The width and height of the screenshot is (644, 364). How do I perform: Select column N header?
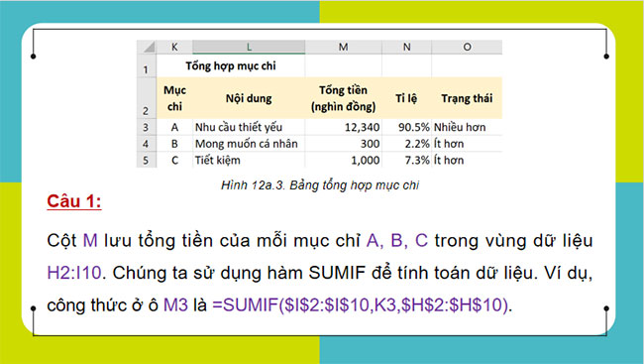[x=406, y=47]
